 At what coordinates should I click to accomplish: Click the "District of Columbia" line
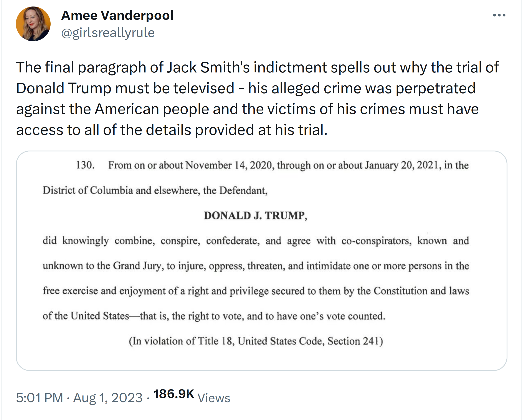pos(155,191)
